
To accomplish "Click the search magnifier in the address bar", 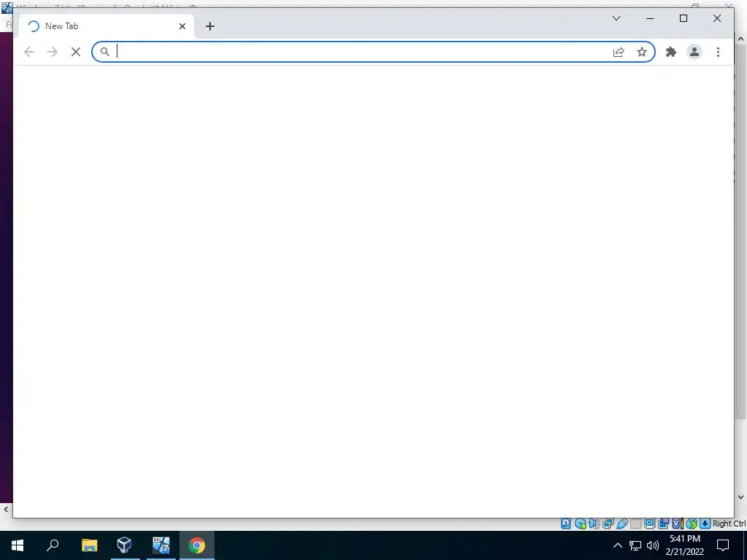I will point(105,52).
